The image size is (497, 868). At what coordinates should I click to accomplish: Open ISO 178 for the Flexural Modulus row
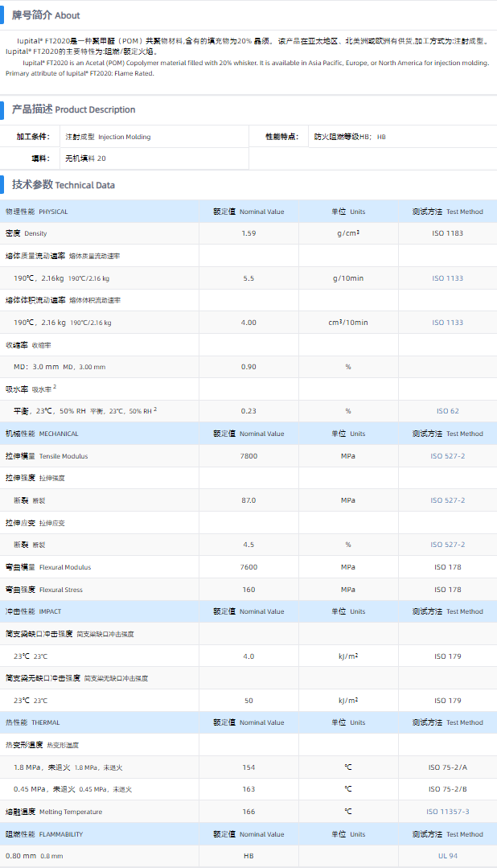click(x=447, y=567)
